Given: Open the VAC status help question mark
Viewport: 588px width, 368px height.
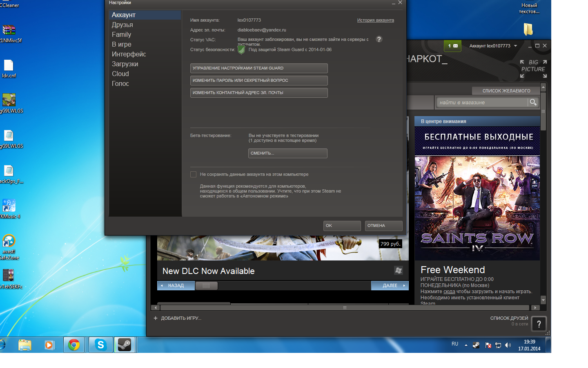Looking at the screenshot, I should click(379, 39).
